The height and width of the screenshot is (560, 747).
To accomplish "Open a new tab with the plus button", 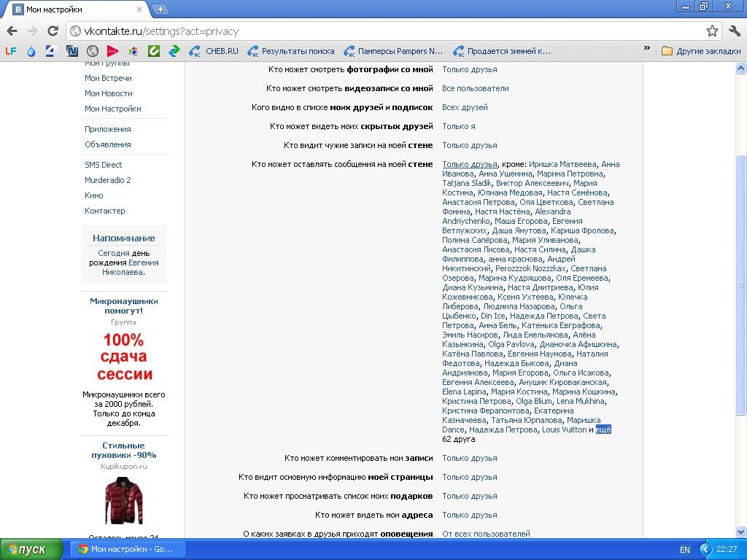I will pos(160,9).
